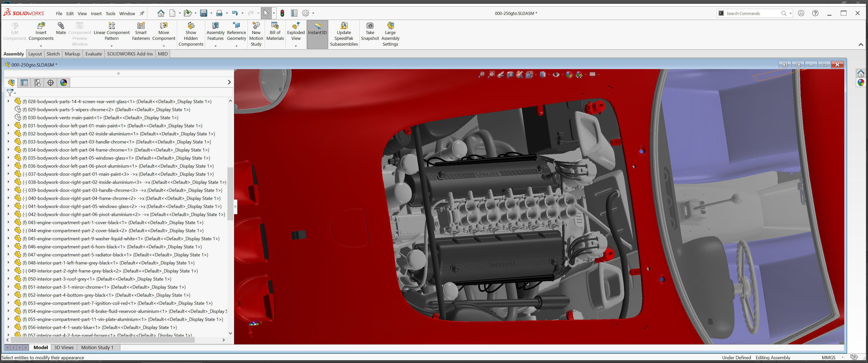Image resolution: width=868 pixels, height=363 pixels.
Task: Open the Tools menu
Action: (x=110, y=13)
